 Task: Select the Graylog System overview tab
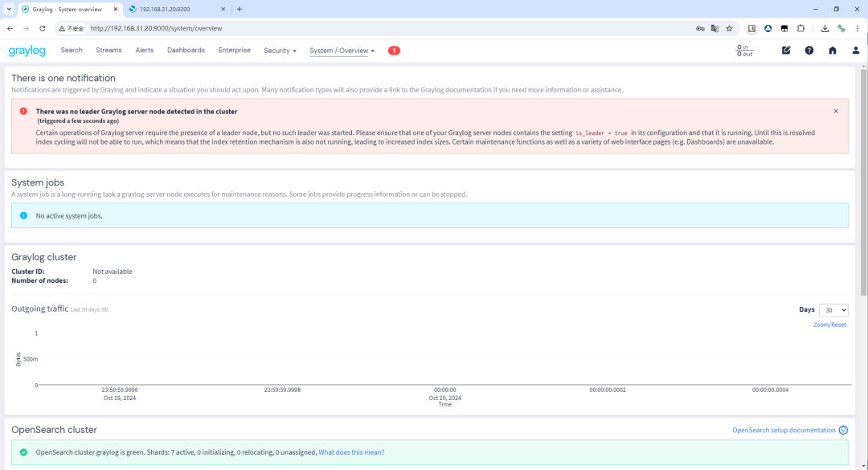point(69,10)
